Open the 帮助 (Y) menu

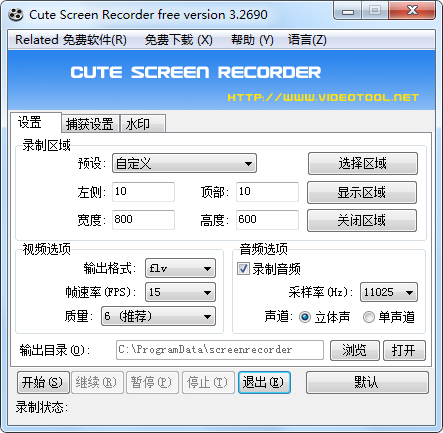tap(252, 40)
